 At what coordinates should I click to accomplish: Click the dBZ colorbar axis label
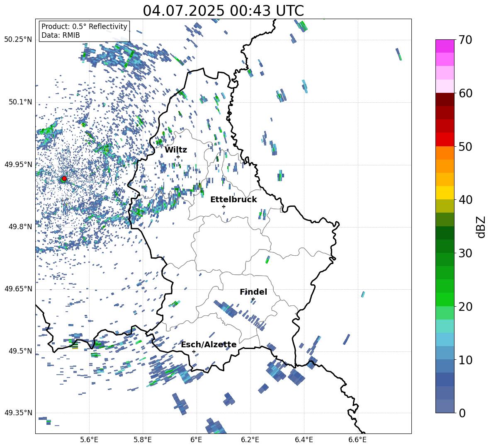481,227
